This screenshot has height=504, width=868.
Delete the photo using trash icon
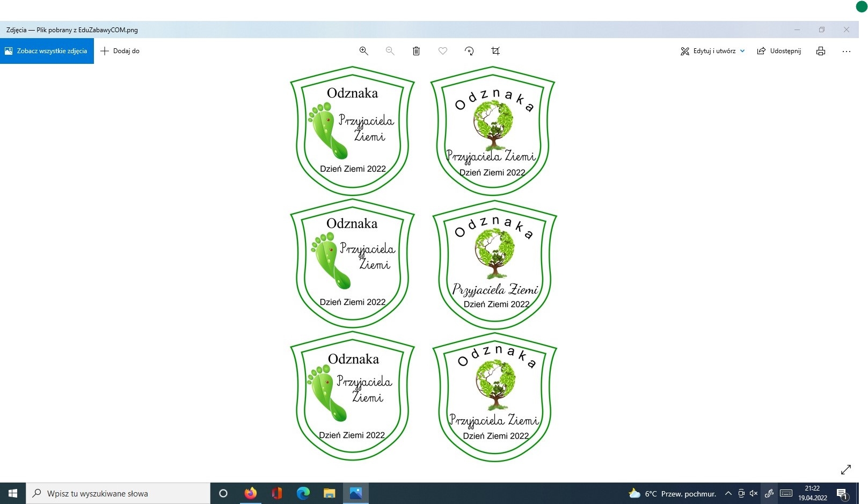416,51
